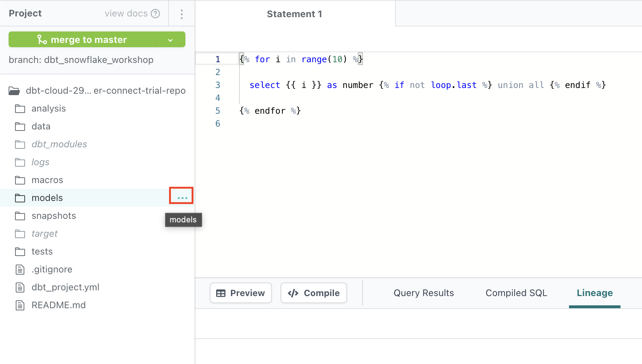This screenshot has width=642, height=364.
Task: Expand the analysis folder
Action: coord(48,109)
